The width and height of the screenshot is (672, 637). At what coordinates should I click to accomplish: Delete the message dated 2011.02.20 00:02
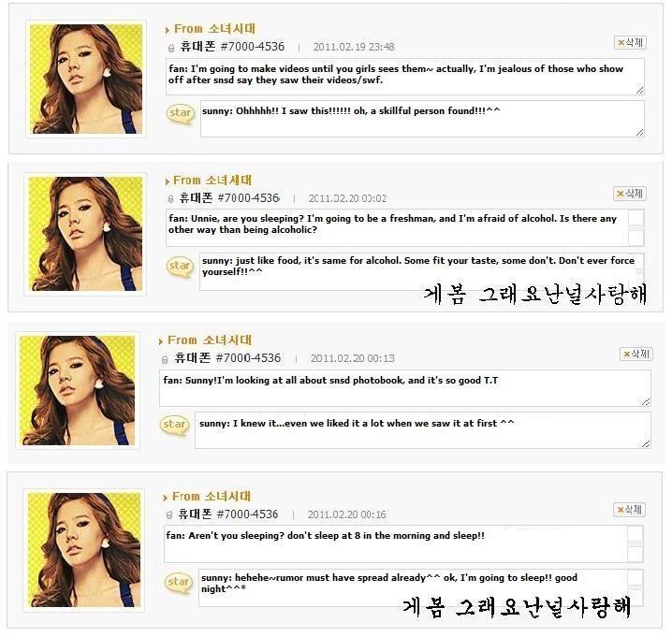[x=629, y=194]
